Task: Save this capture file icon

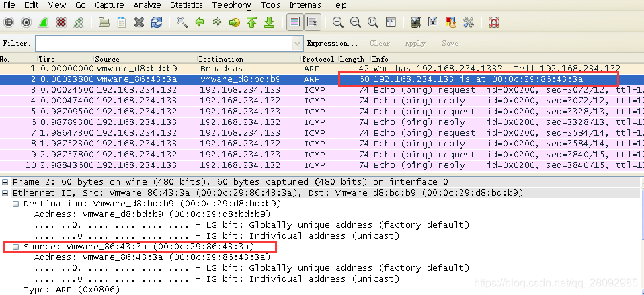Action: click(x=122, y=22)
